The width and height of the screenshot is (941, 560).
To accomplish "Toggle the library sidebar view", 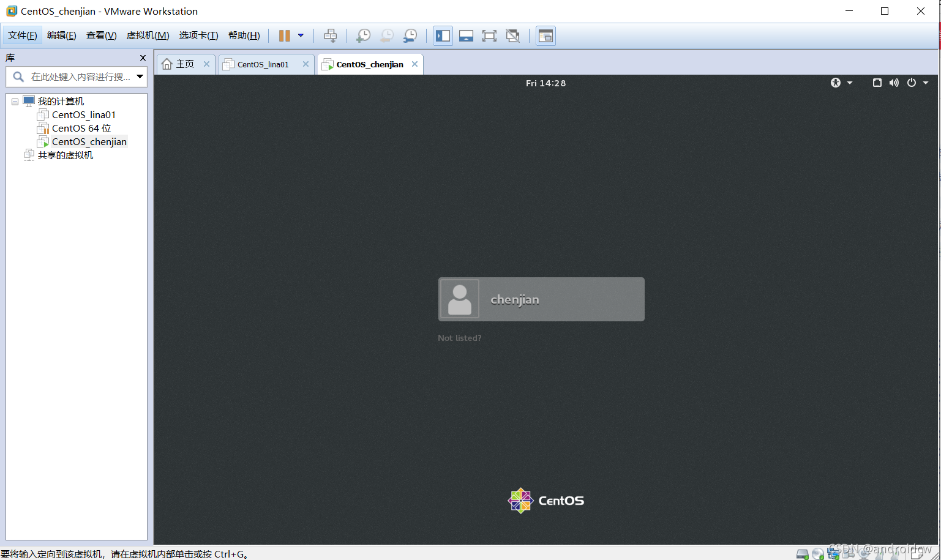I will click(x=443, y=35).
